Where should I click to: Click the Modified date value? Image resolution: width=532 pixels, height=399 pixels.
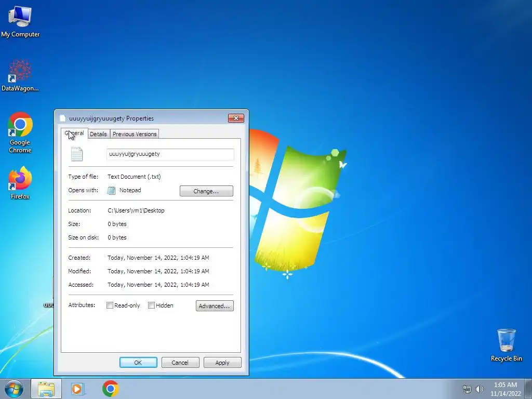pos(158,271)
